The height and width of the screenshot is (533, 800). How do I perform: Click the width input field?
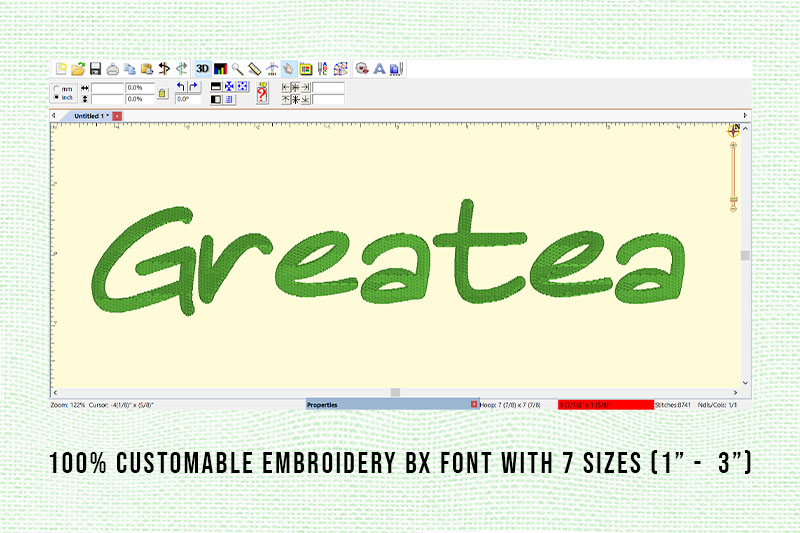coord(107,88)
